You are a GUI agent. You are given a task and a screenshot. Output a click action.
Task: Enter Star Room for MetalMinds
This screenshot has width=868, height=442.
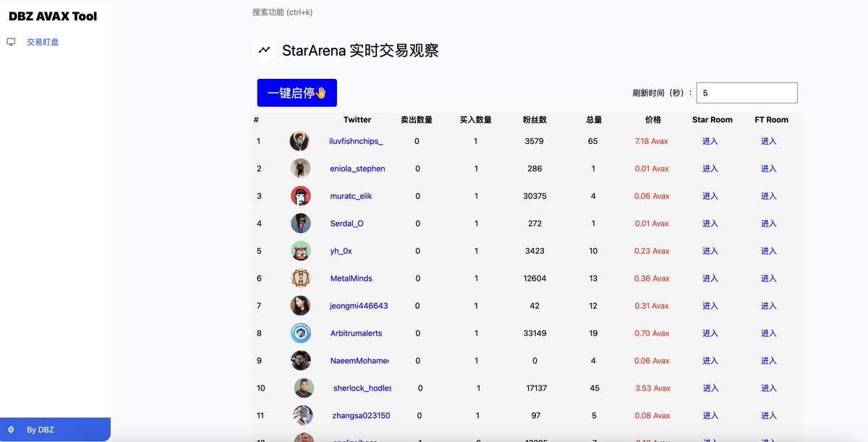click(x=710, y=279)
